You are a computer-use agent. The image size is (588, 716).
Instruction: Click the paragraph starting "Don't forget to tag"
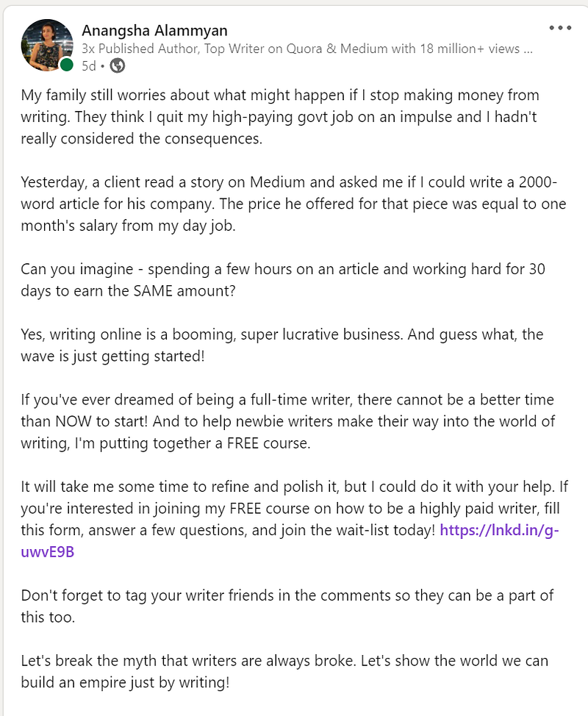click(x=287, y=606)
